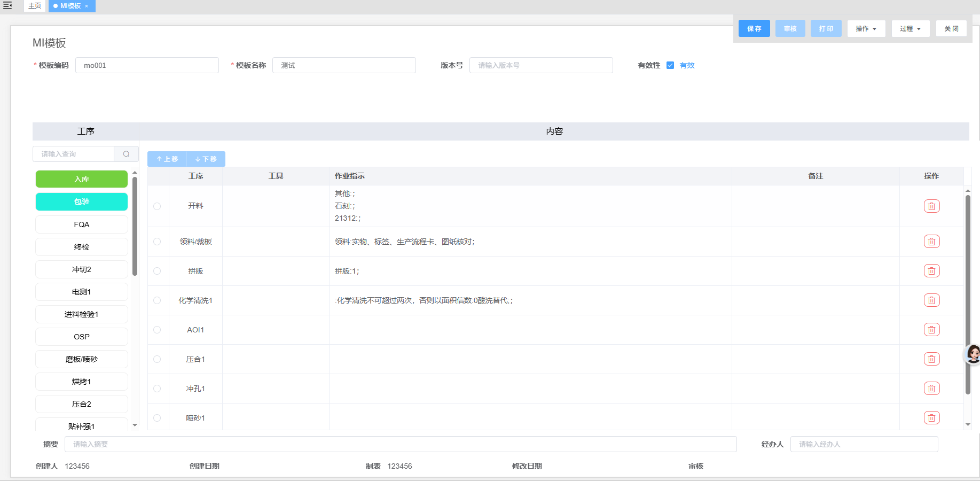Click the sidebar collapse menu icon
The height and width of the screenshot is (481, 980).
tap(7, 5)
